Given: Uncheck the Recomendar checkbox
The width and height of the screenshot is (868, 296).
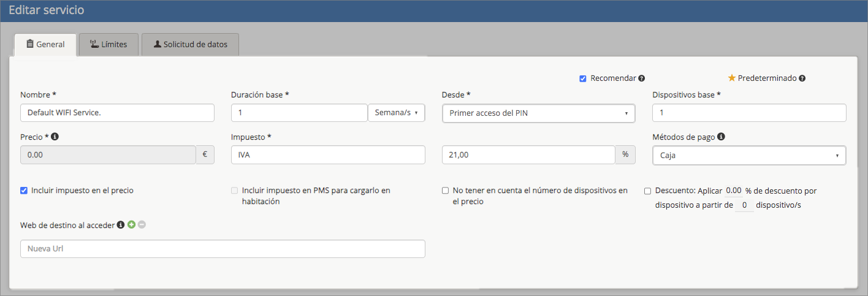Looking at the screenshot, I should tap(583, 78).
